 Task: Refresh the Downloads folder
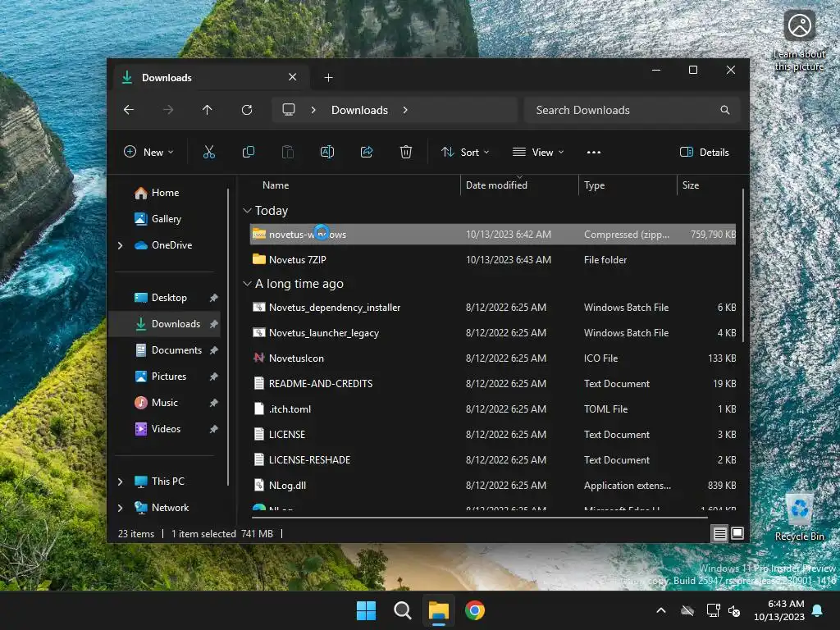[x=246, y=110]
